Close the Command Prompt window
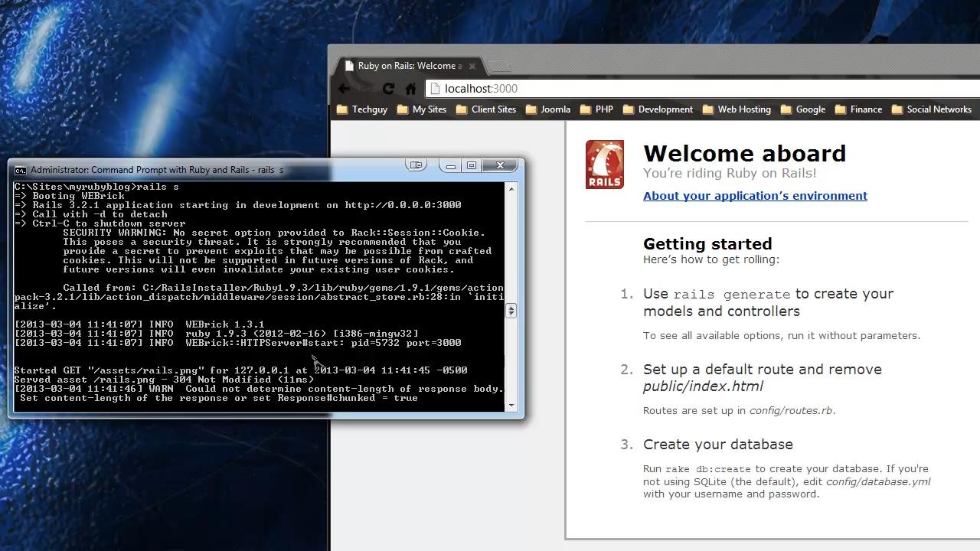The image size is (980, 551). point(501,165)
